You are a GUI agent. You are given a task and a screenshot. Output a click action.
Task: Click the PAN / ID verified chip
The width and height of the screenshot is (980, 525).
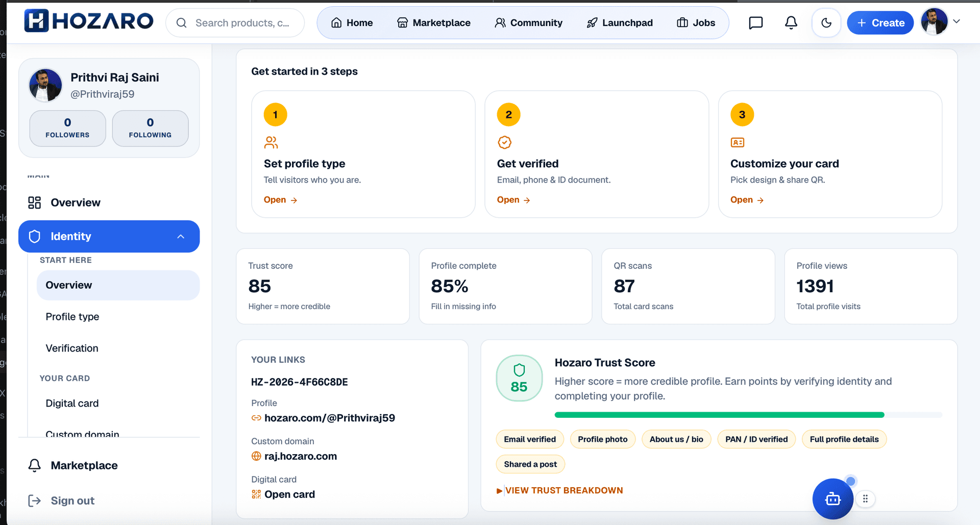(756, 439)
